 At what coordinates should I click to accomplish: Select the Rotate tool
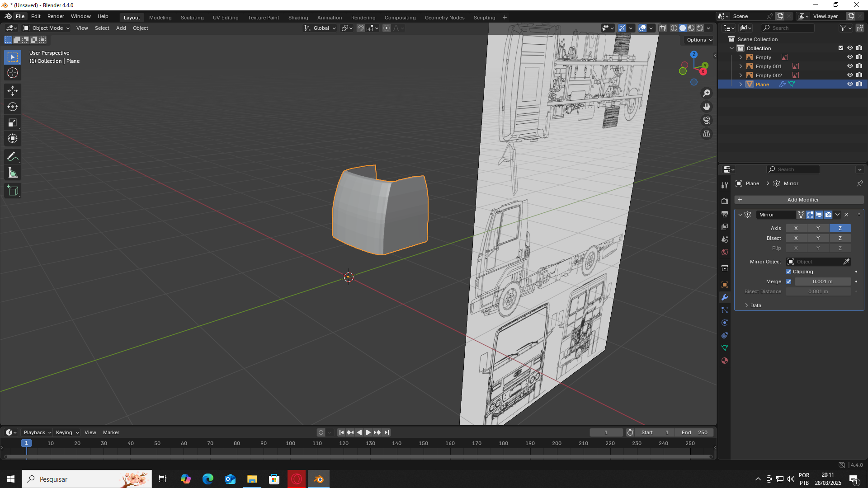13,107
